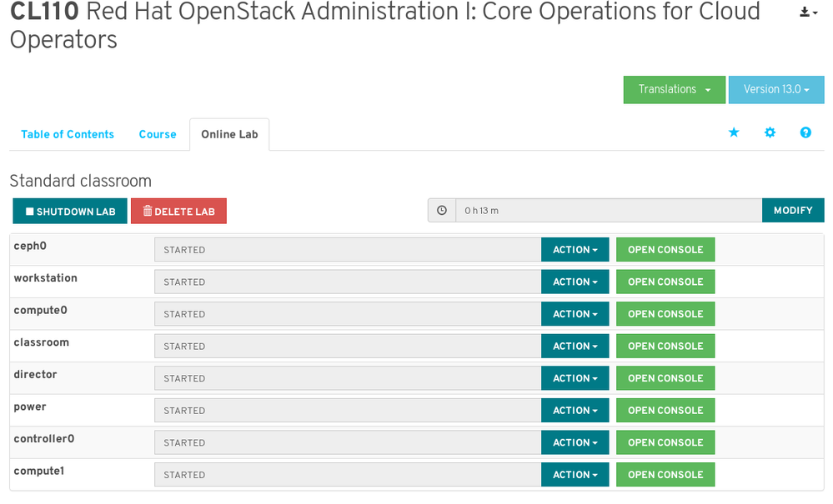Click the STARTED status bar for compute1
This screenshot has width=833, height=504.
347,475
